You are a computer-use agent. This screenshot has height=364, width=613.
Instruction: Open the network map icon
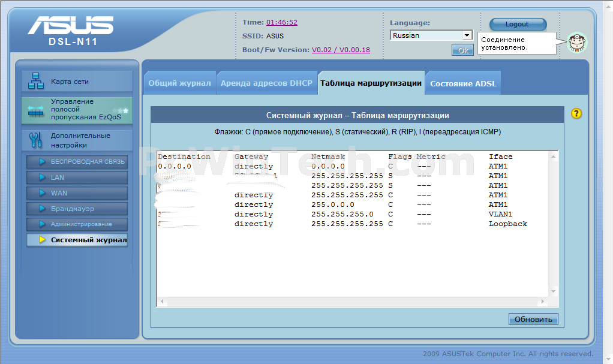point(35,81)
